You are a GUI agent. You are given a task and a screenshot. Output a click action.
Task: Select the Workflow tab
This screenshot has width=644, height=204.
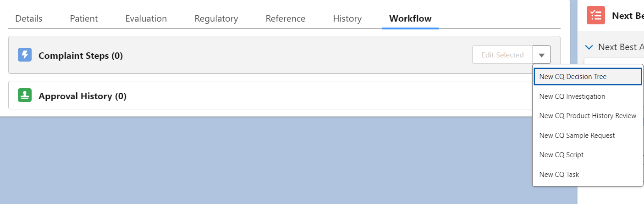click(410, 19)
